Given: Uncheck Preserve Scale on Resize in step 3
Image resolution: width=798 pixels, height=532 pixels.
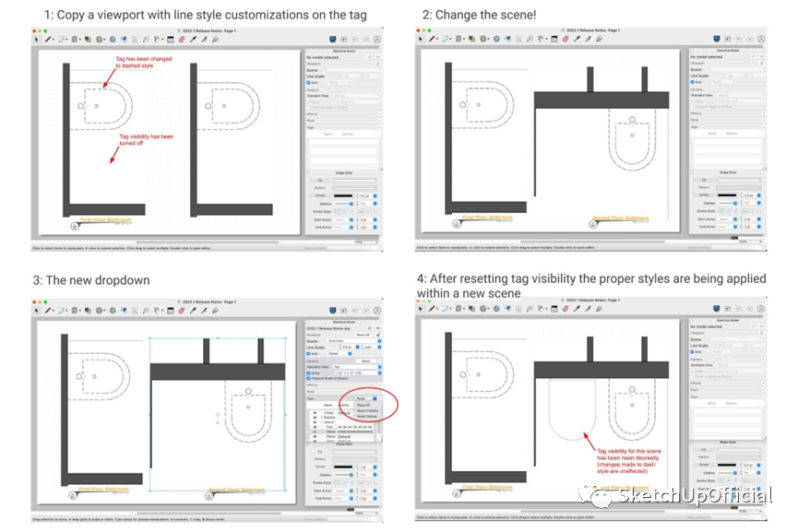Looking at the screenshot, I should pos(308,380).
